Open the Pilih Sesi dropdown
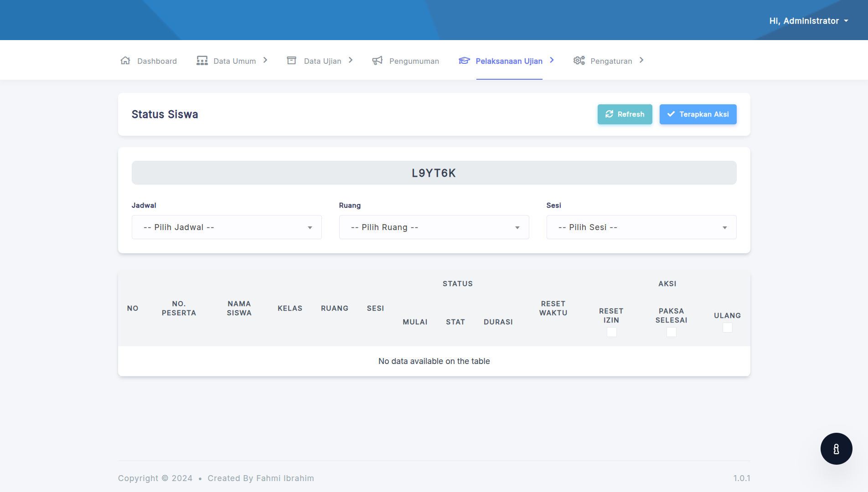 coord(641,227)
